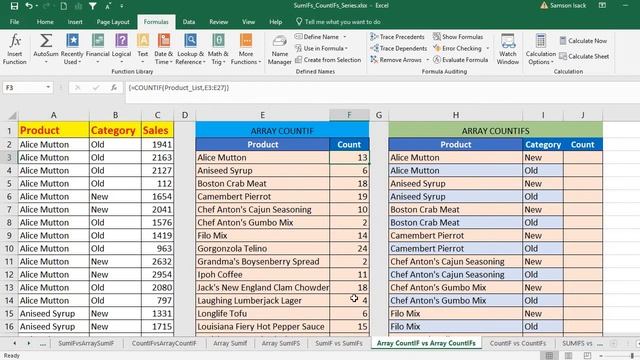Viewport: 640px width, 360px height.
Task: Click the Trace Dependents command
Action: 398,48
